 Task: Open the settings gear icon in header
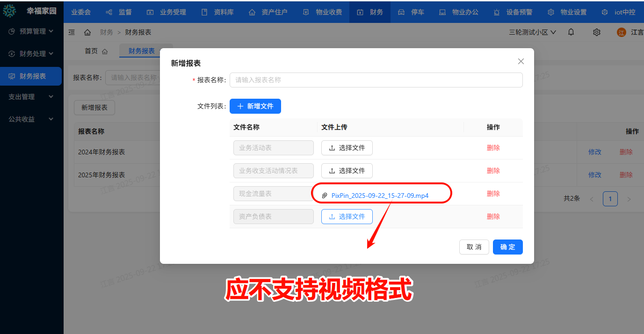596,32
